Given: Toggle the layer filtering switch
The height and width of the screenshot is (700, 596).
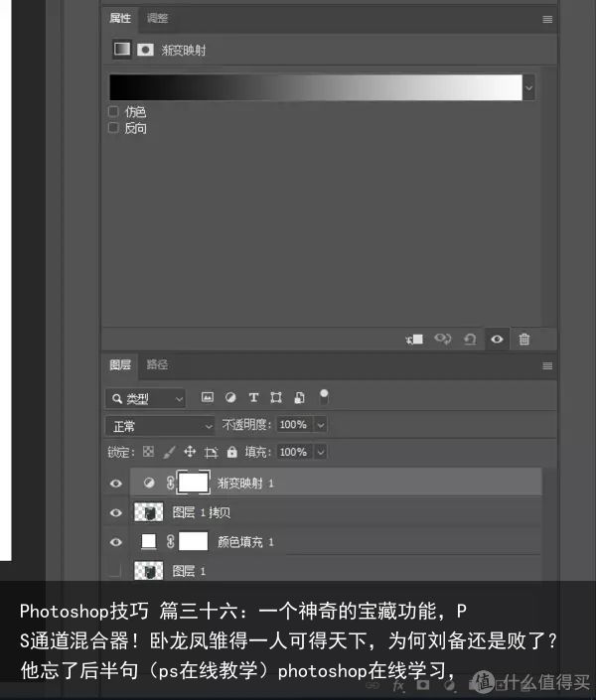Looking at the screenshot, I should coord(324,396).
